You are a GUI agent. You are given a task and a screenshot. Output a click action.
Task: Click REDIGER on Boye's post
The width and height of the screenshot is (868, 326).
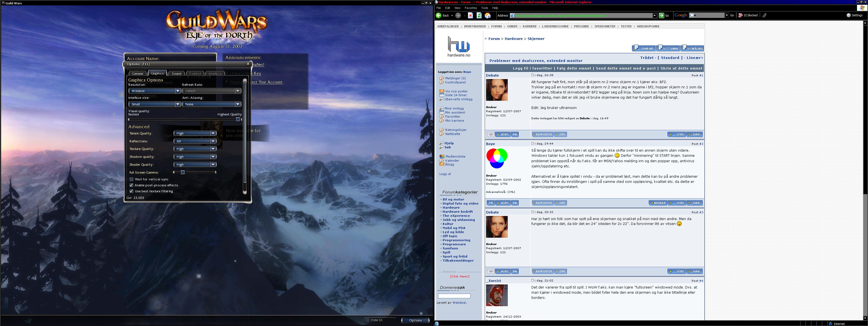click(x=658, y=203)
